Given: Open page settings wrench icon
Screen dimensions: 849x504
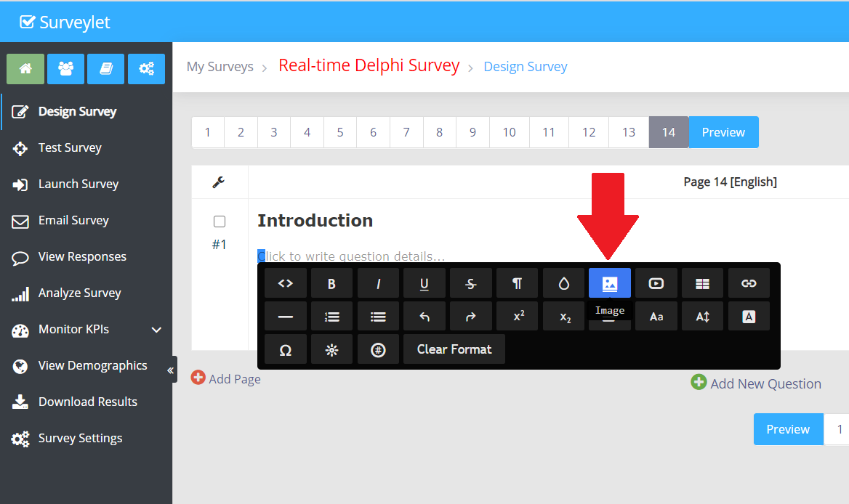Looking at the screenshot, I should pyautogui.click(x=219, y=182).
